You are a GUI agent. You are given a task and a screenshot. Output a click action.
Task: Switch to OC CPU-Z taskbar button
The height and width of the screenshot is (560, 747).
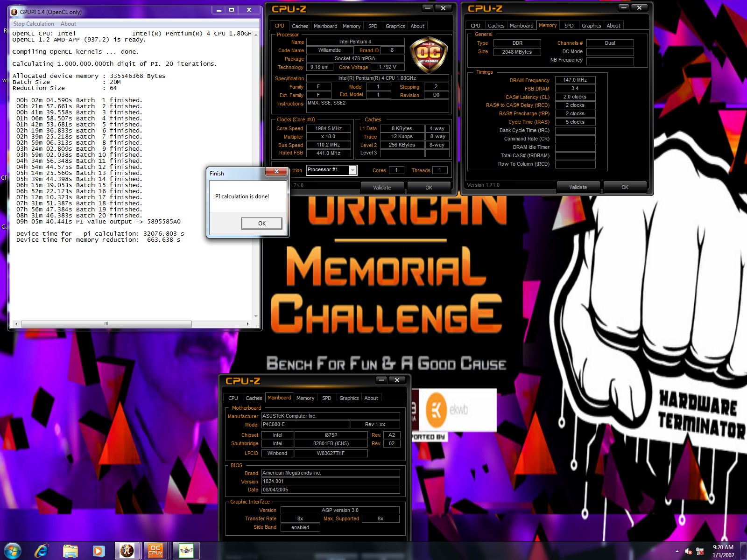click(155, 551)
